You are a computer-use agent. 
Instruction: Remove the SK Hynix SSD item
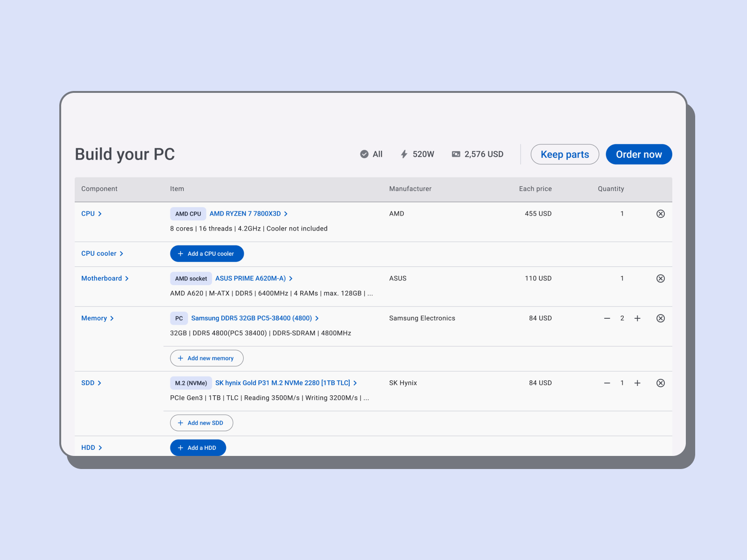[x=661, y=383]
